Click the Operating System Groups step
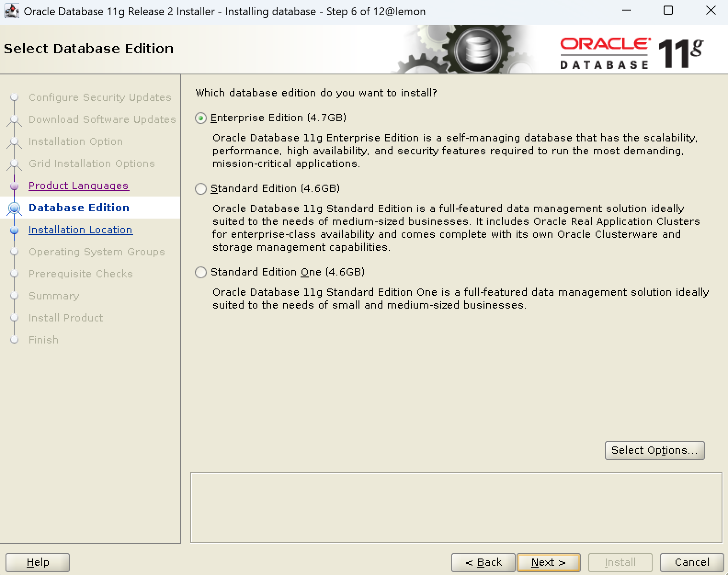728x575 pixels. [x=97, y=252]
